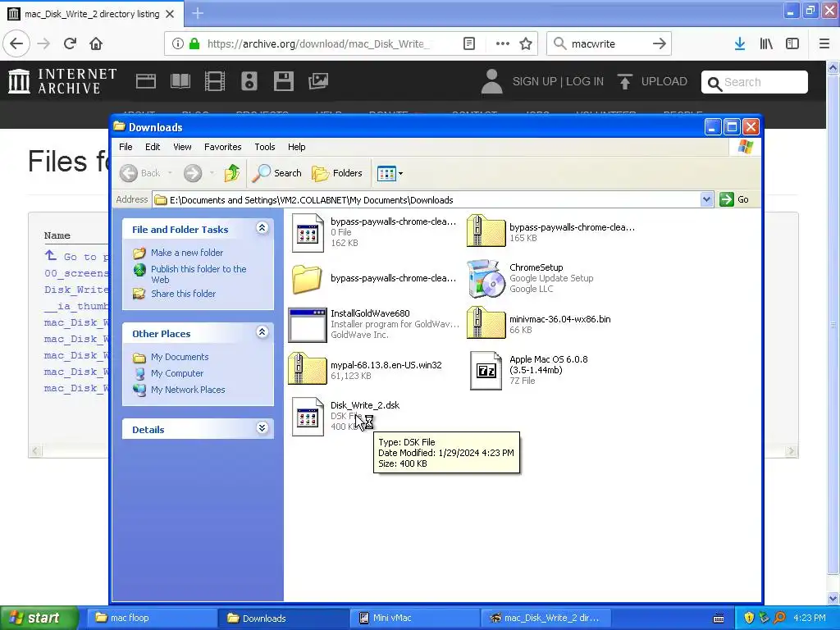Open a new browser tab with plus

(198, 13)
